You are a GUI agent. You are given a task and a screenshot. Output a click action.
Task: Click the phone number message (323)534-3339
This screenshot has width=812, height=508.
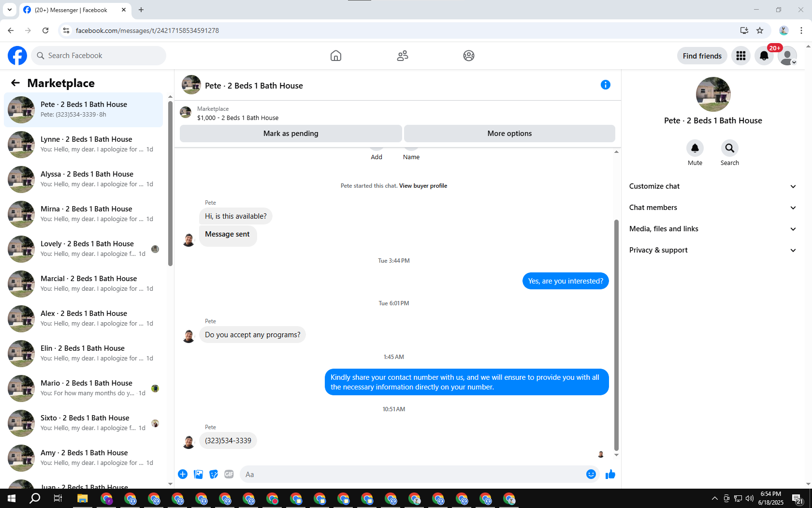click(228, 441)
